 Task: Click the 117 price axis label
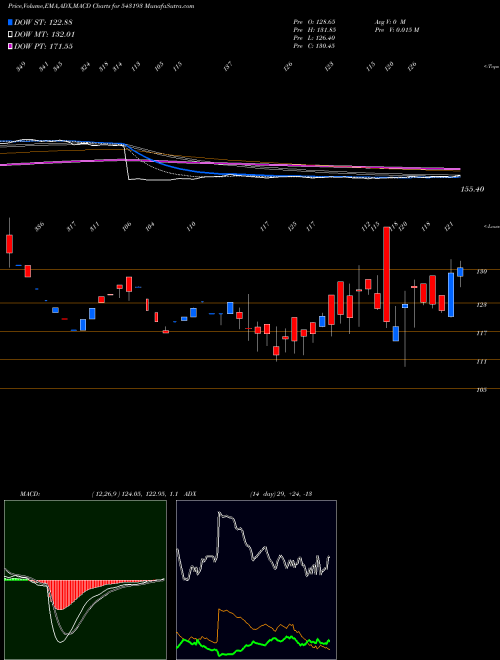tap(481, 333)
